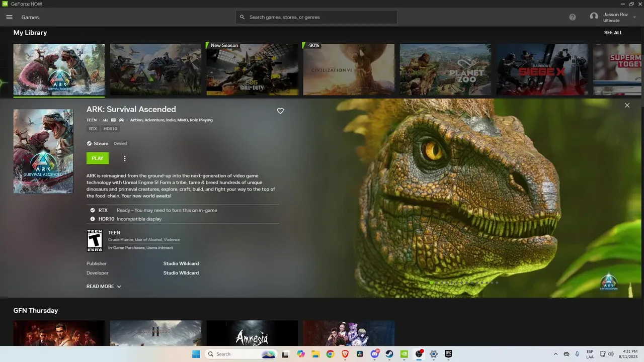The height and width of the screenshot is (362, 644).
Task: Click the ESRB Teen rating icon
Action: pos(95,241)
